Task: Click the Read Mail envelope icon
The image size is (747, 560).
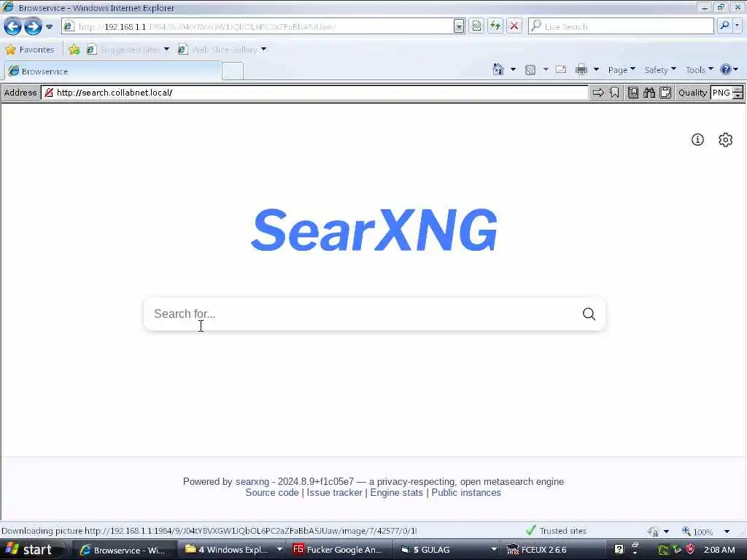Action: tap(561, 70)
